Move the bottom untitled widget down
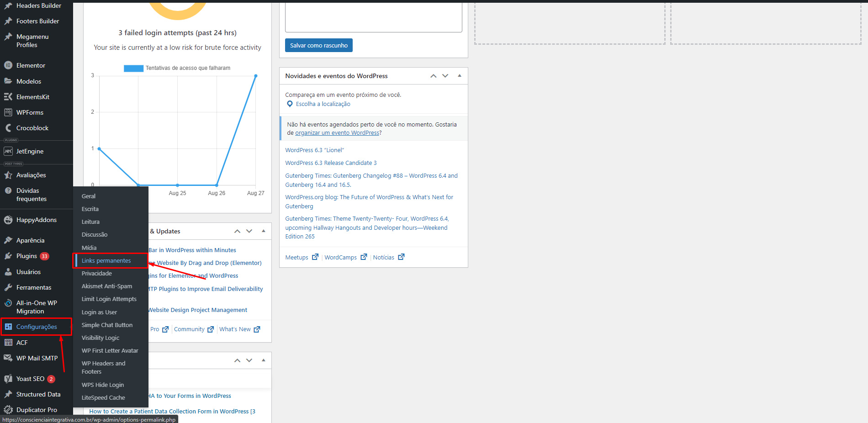Screen dimensions: 868x423 (x=249, y=360)
